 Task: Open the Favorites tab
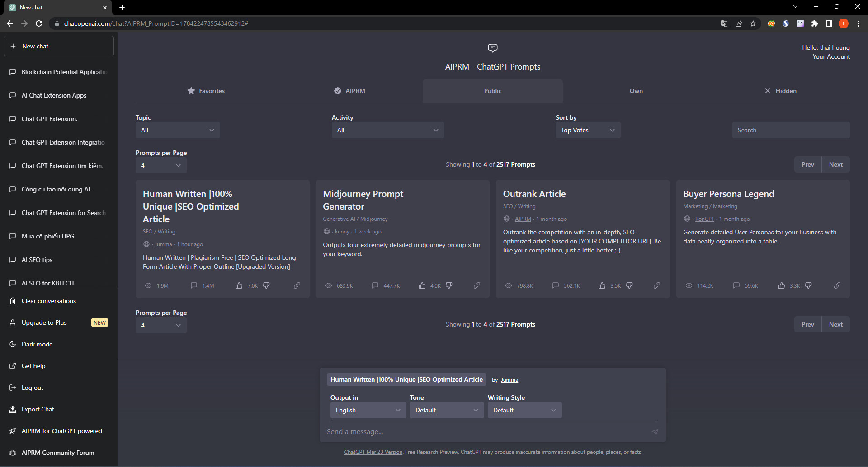pyautogui.click(x=206, y=91)
